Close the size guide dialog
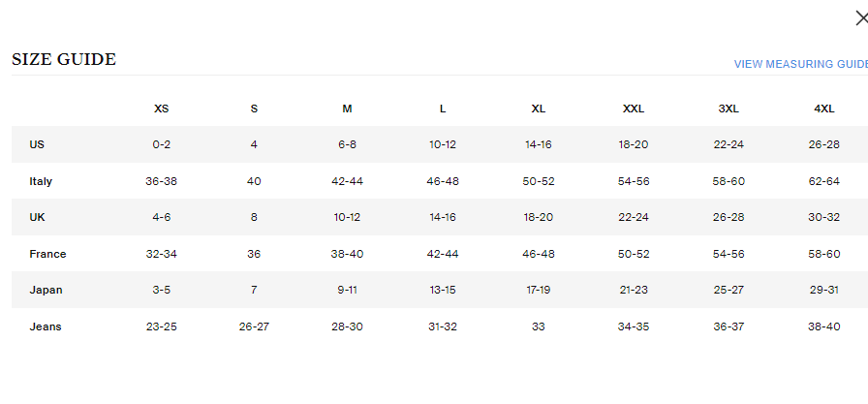868x404 pixels. tap(858, 16)
